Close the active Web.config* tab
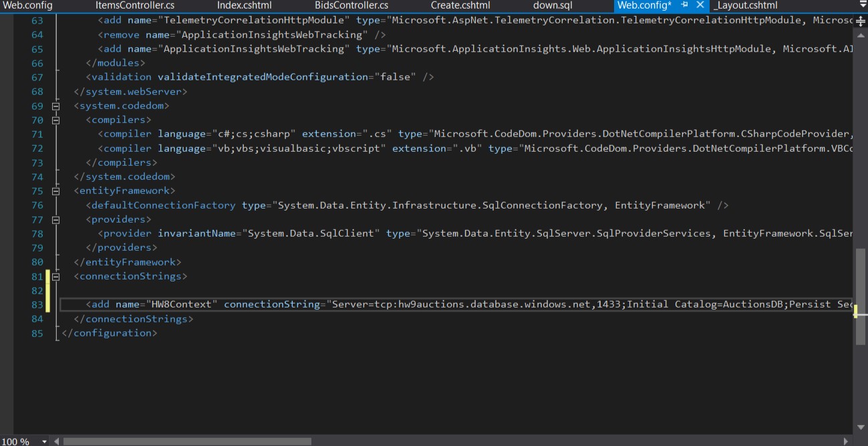 click(x=700, y=5)
